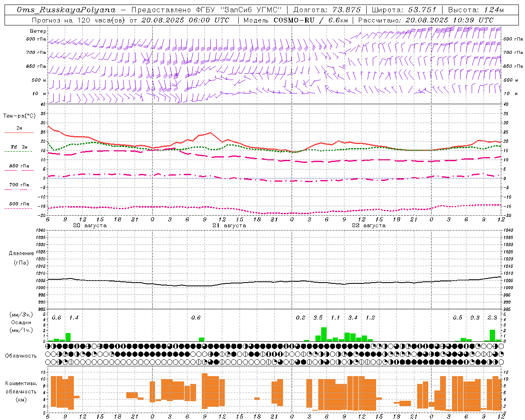Click the 700 гПа temperature legend line sample

coord(18,189)
